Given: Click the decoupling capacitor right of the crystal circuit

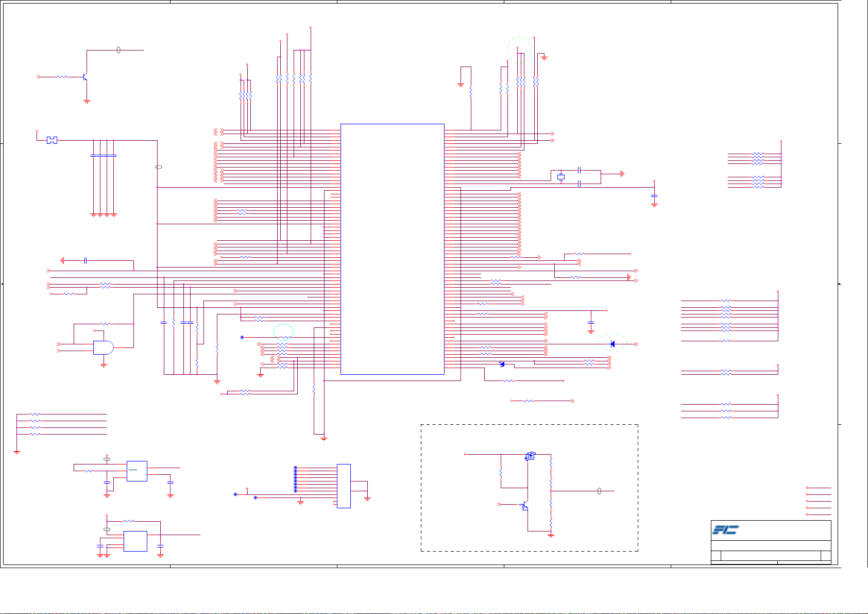Looking at the screenshot, I should [654, 196].
